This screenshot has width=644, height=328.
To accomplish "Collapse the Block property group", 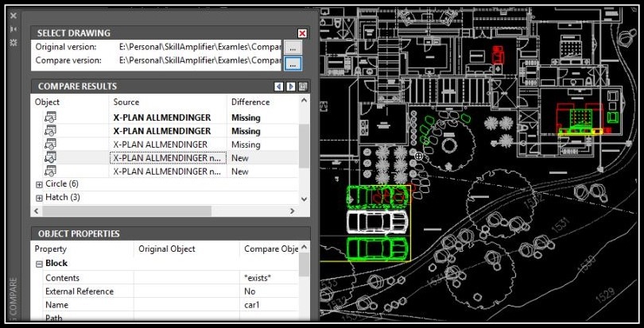I will 39,264.
